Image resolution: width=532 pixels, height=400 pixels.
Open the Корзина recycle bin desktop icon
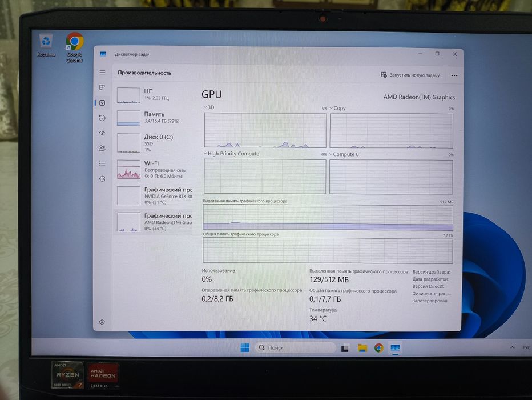click(46, 46)
